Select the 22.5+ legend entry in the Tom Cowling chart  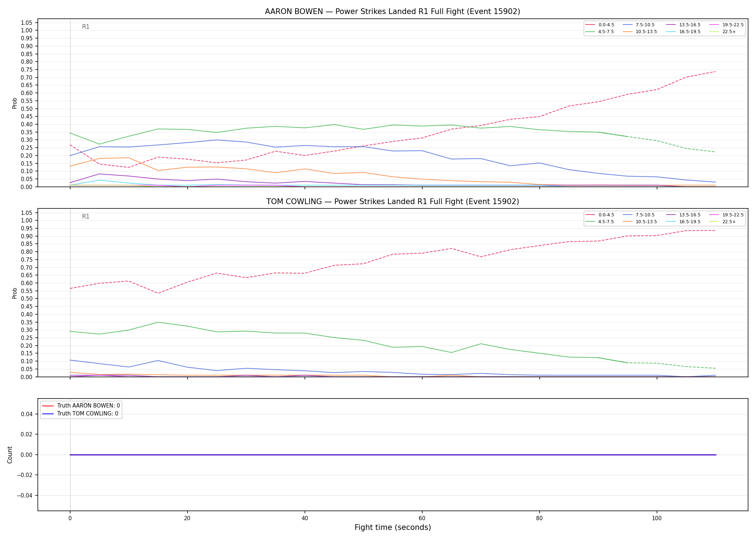pyautogui.click(x=723, y=222)
